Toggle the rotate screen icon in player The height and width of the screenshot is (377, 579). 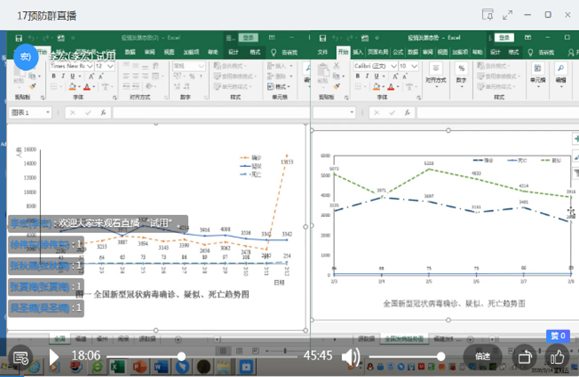tap(525, 357)
